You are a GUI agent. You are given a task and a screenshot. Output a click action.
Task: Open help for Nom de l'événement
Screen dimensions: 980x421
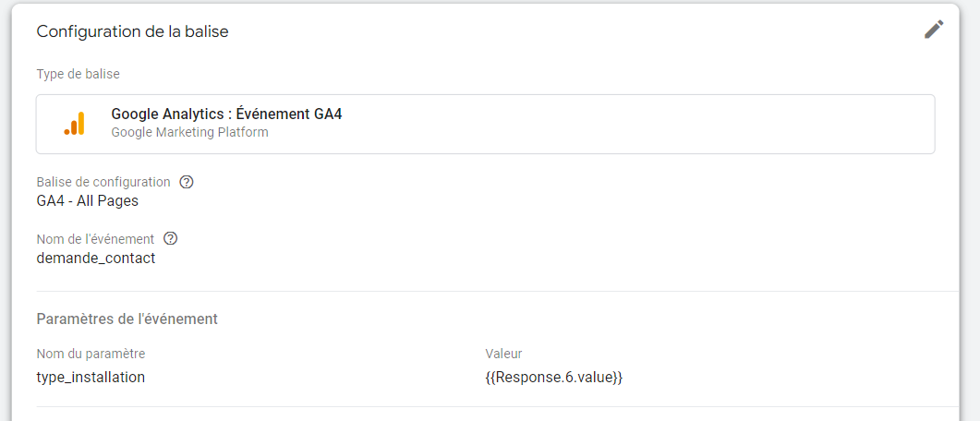coord(170,239)
